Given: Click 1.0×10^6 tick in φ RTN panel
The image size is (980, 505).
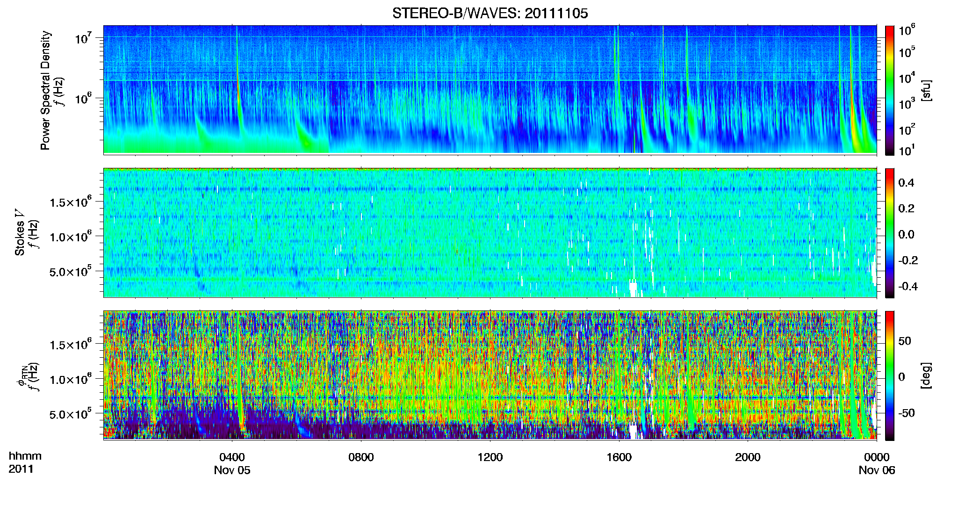Looking at the screenshot, I should (71, 380).
